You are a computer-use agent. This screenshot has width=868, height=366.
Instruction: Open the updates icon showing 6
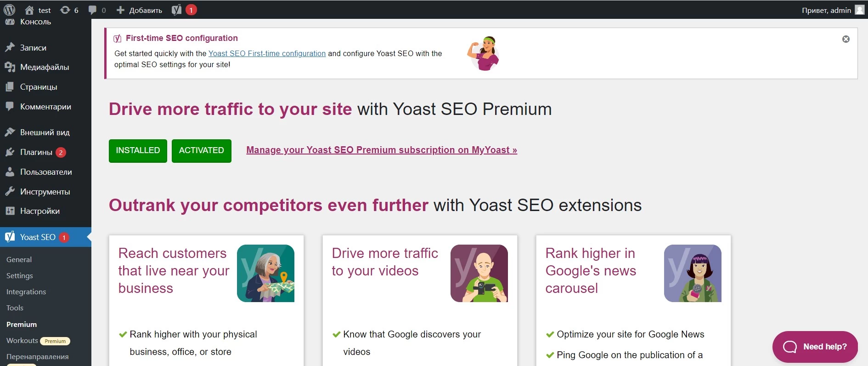pyautogui.click(x=69, y=10)
